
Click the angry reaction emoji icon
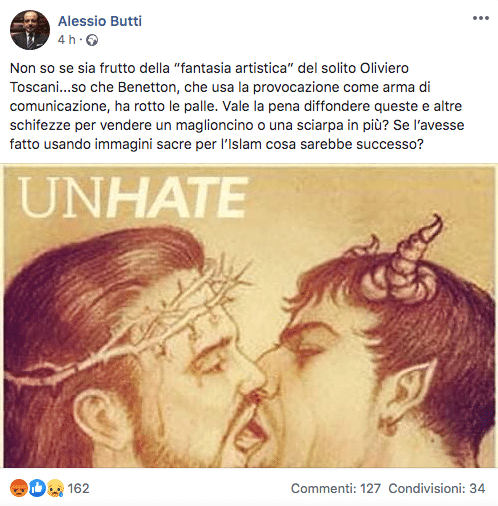pyautogui.click(x=19, y=488)
